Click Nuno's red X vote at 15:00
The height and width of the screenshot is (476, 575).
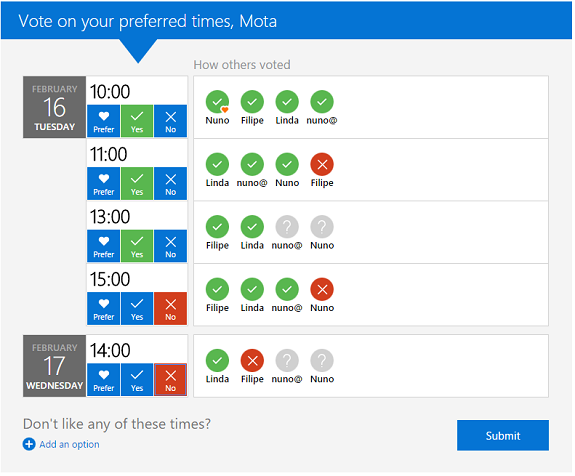pyautogui.click(x=322, y=289)
